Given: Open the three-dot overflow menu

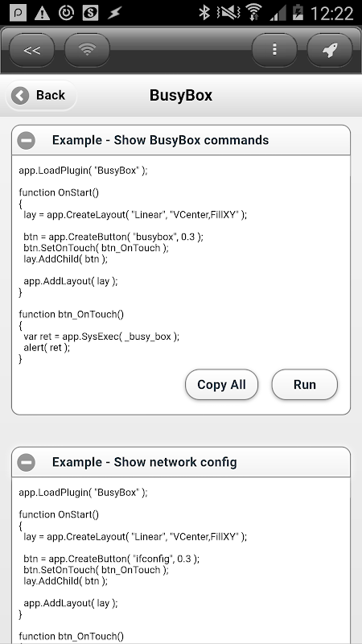Looking at the screenshot, I should [x=274, y=50].
